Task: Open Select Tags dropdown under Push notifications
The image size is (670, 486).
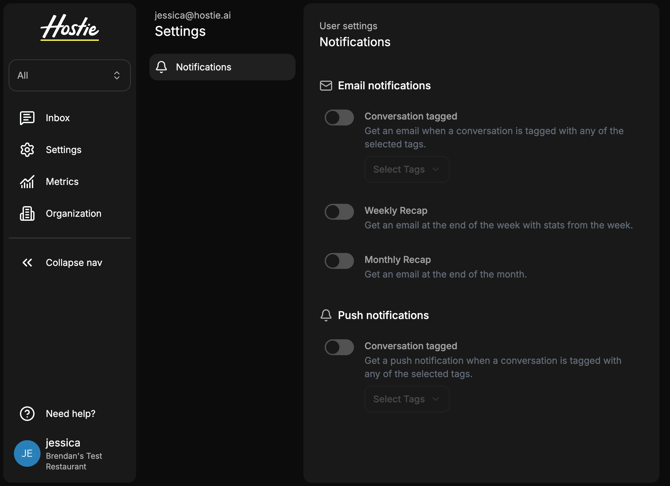Action: click(x=407, y=399)
